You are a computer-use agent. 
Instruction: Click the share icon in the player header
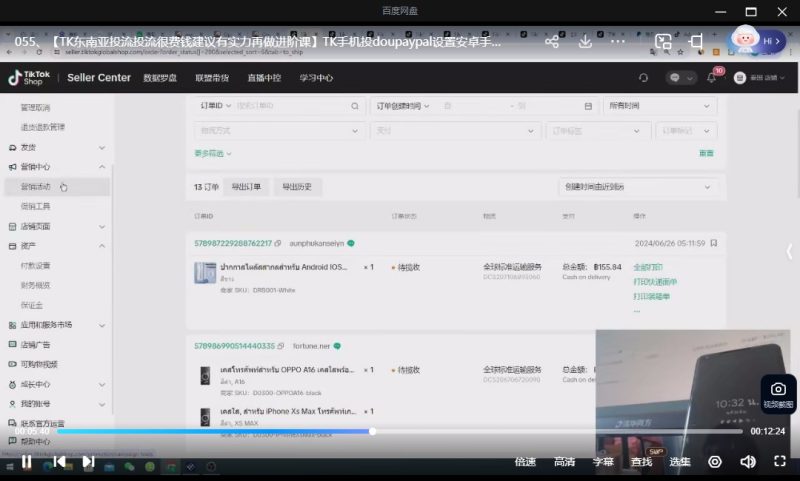552,41
